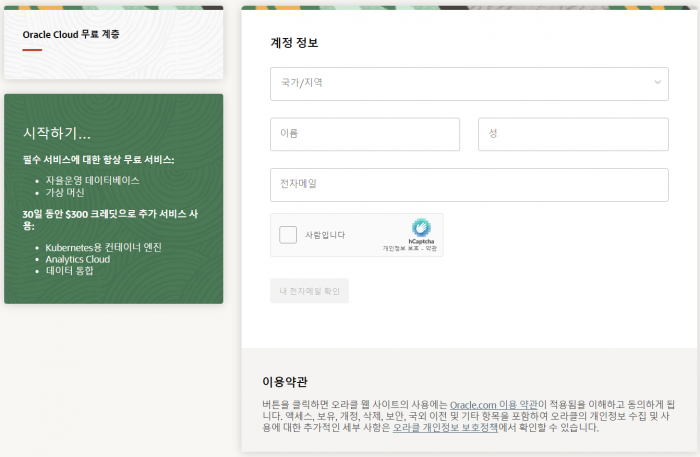Image resolution: width=700 pixels, height=457 pixels.
Task: Click 가상 머신 list item
Action: tap(65, 192)
